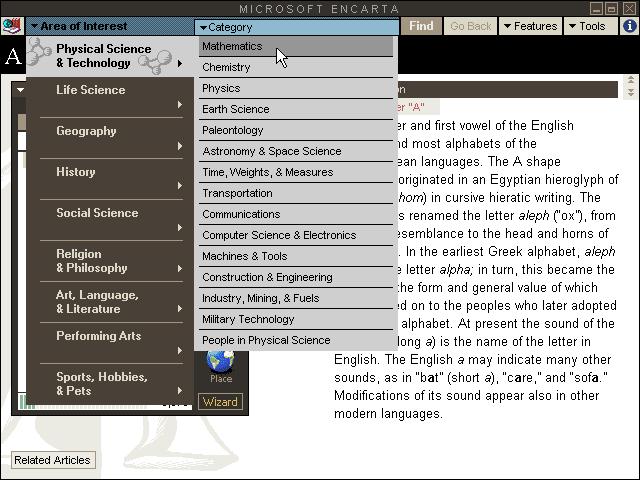Viewport: 640px width, 480px height.
Task: Select Paleontology category
Action: coord(296,130)
